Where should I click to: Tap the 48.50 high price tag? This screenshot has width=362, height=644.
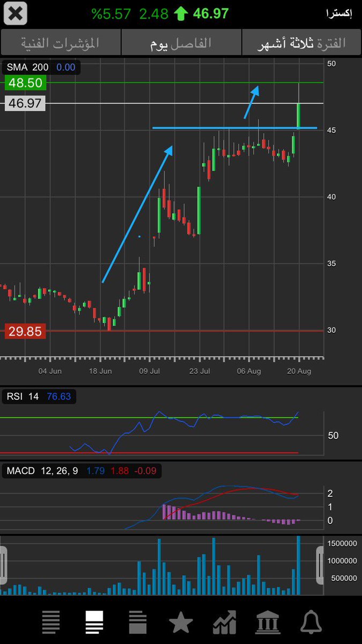coord(25,83)
